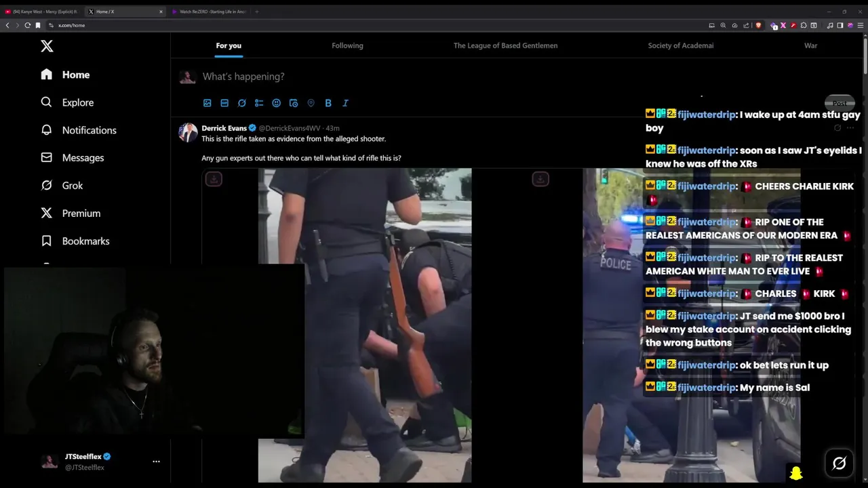
Task: Open the emoji picker in composer
Action: click(276, 103)
